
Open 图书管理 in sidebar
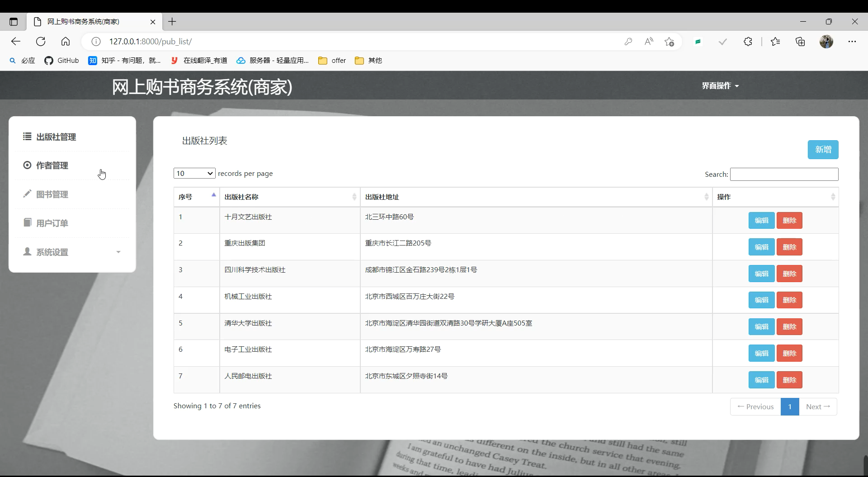click(46, 194)
